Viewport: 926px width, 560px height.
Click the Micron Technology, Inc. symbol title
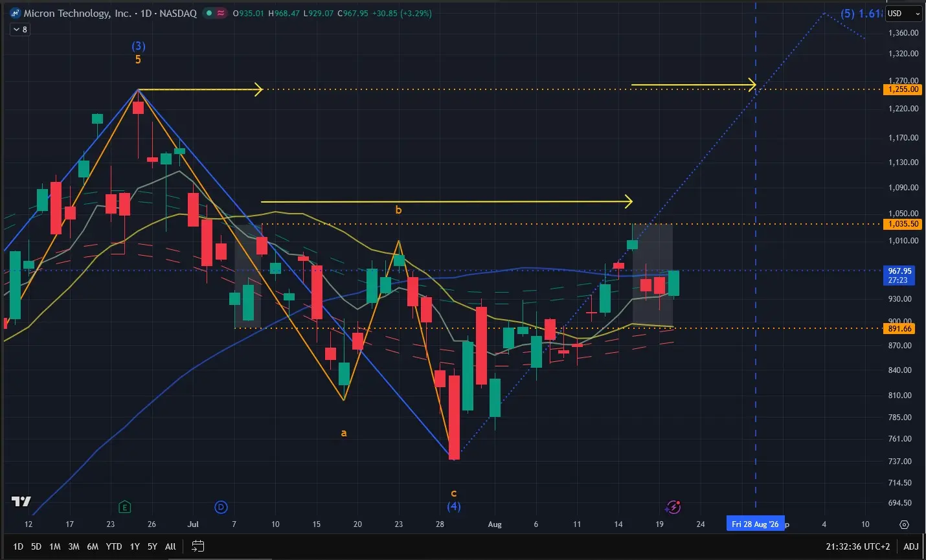point(78,13)
